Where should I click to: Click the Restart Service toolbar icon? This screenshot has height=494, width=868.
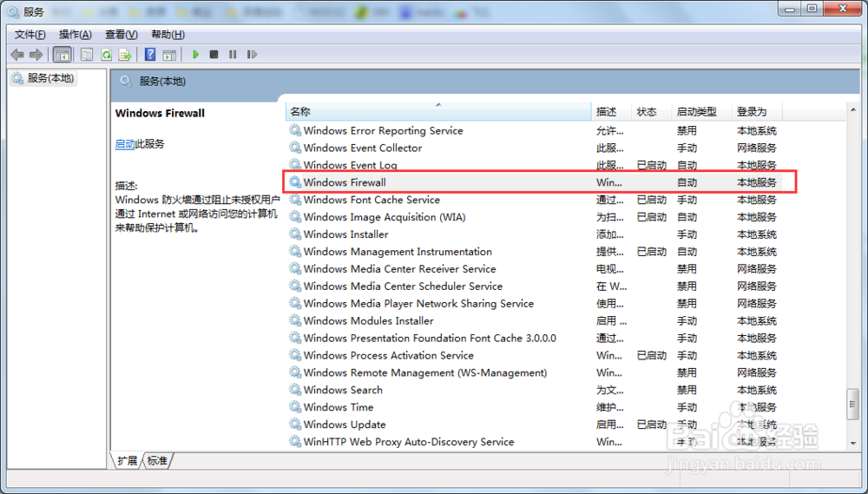pyautogui.click(x=252, y=55)
